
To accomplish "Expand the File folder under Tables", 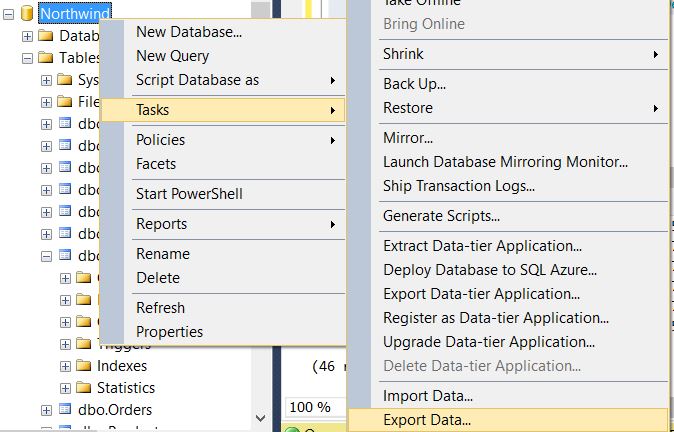I will [x=46, y=102].
